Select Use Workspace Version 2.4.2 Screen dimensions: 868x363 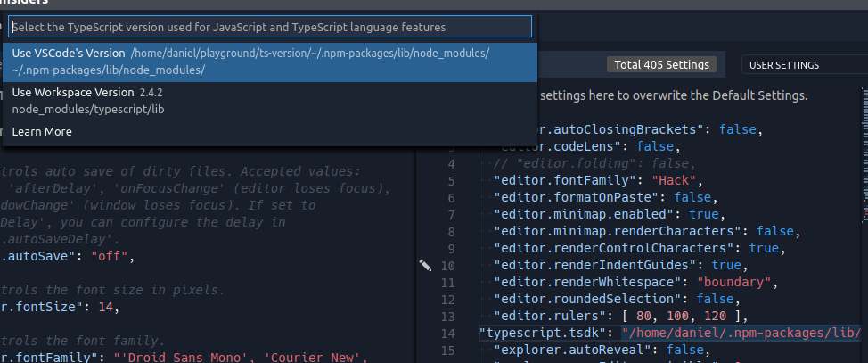point(270,101)
